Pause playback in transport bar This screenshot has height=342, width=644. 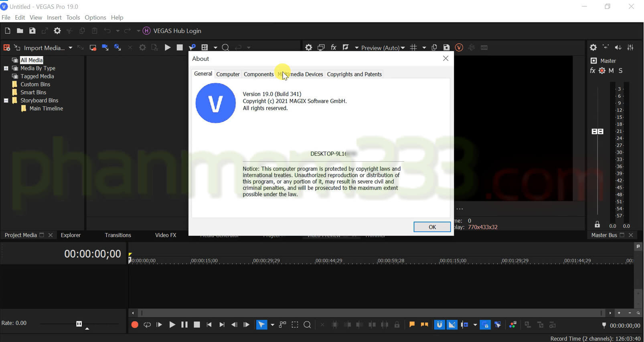pyautogui.click(x=184, y=325)
